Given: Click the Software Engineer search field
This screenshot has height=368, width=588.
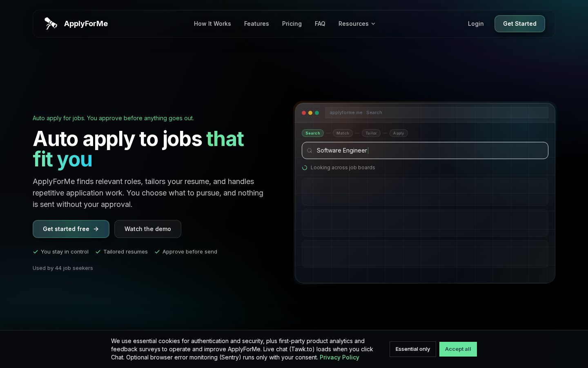Looking at the screenshot, I should click(425, 150).
